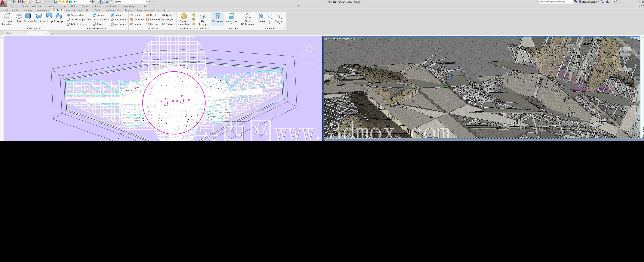Select the Tore primitive tool

[19, 18]
